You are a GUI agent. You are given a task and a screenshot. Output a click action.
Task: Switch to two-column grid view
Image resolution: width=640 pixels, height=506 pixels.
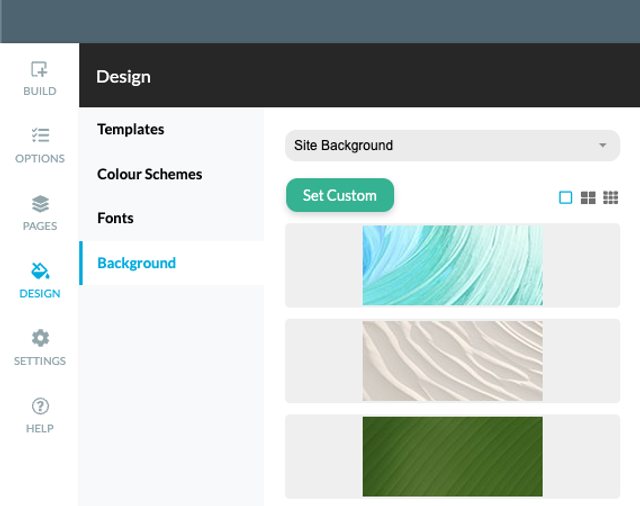(x=588, y=198)
